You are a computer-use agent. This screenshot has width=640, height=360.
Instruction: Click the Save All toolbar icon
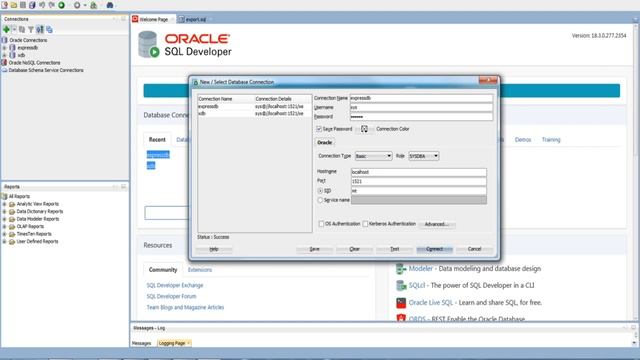[32, 5]
